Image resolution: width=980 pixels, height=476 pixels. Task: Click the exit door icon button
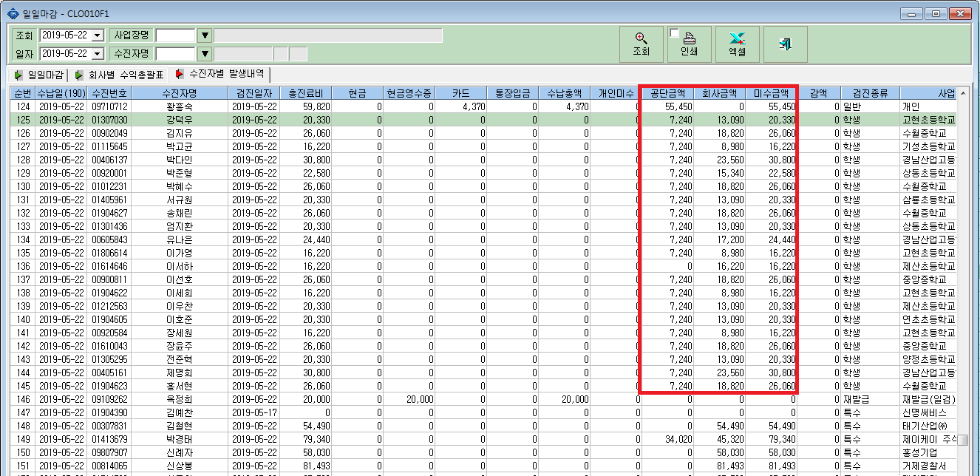(785, 44)
